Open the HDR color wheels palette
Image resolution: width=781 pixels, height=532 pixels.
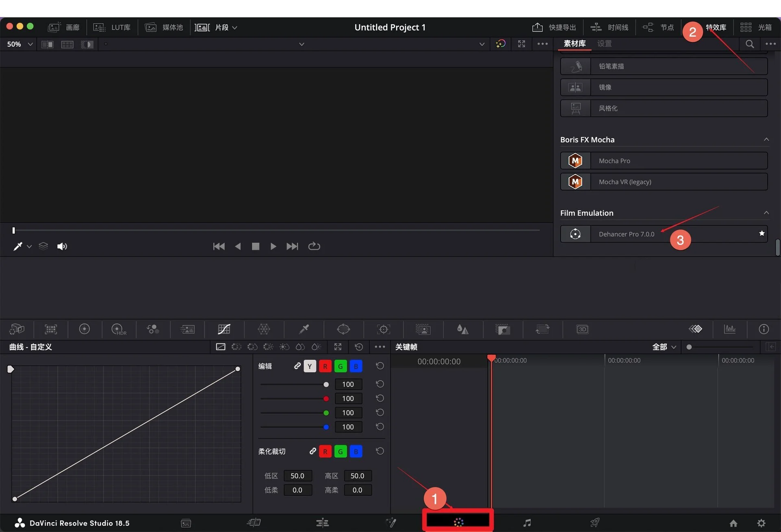coord(118,329)
